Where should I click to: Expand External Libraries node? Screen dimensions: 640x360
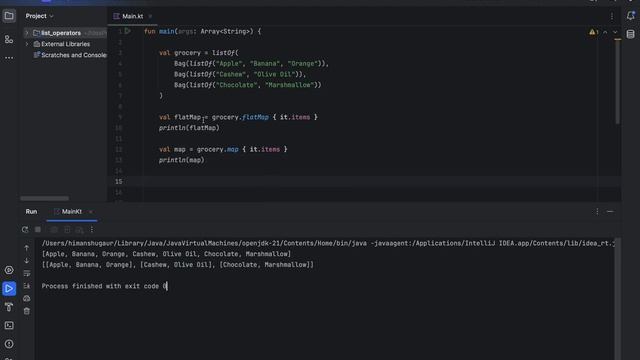point(27,44)
